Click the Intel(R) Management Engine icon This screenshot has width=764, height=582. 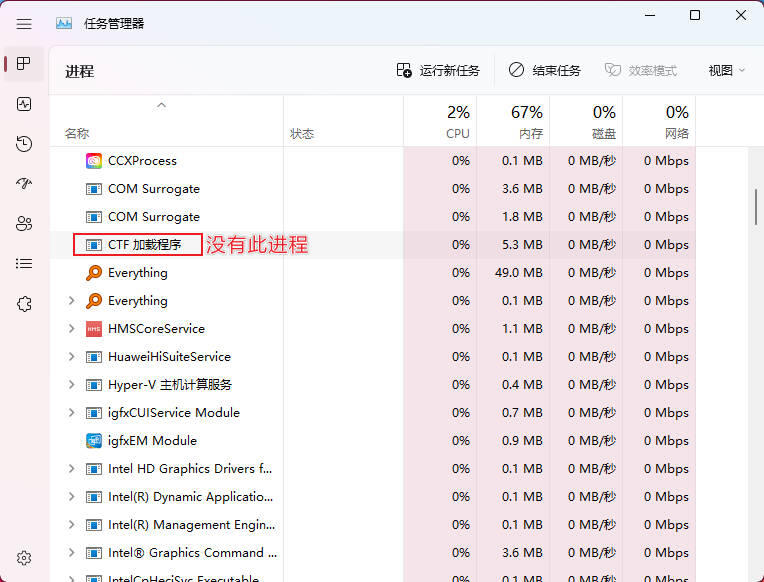point(94,525)
